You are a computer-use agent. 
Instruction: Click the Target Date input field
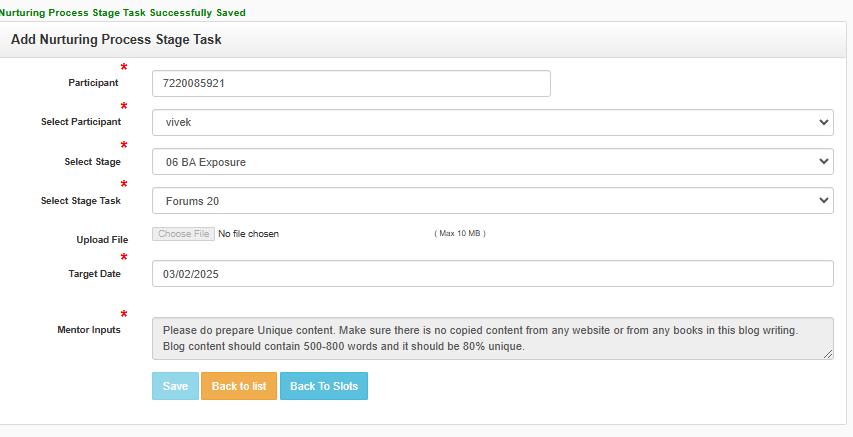(492, 274)
